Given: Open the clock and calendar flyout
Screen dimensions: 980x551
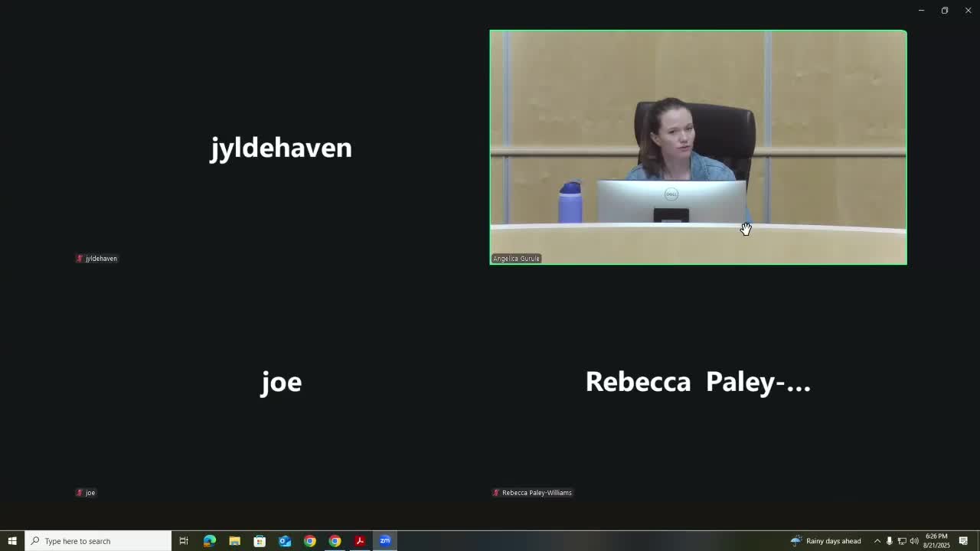Looking at the screenshot, I should [x=936, y=541].
